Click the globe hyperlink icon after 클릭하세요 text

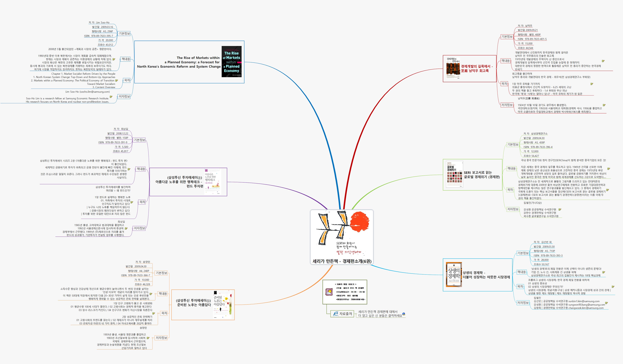(x=404, y=314)
